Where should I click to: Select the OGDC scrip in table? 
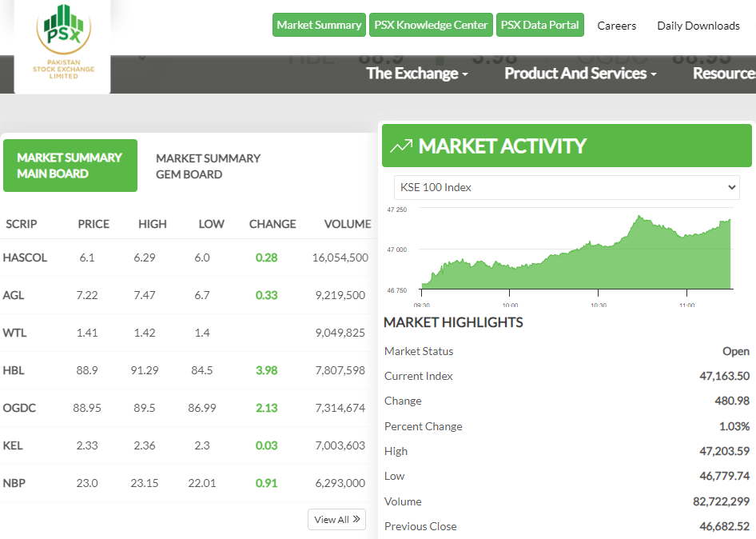point(19,408)
